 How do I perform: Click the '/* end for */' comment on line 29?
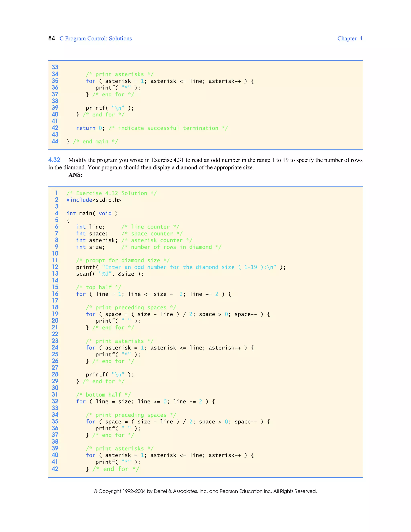pos(104,381)
